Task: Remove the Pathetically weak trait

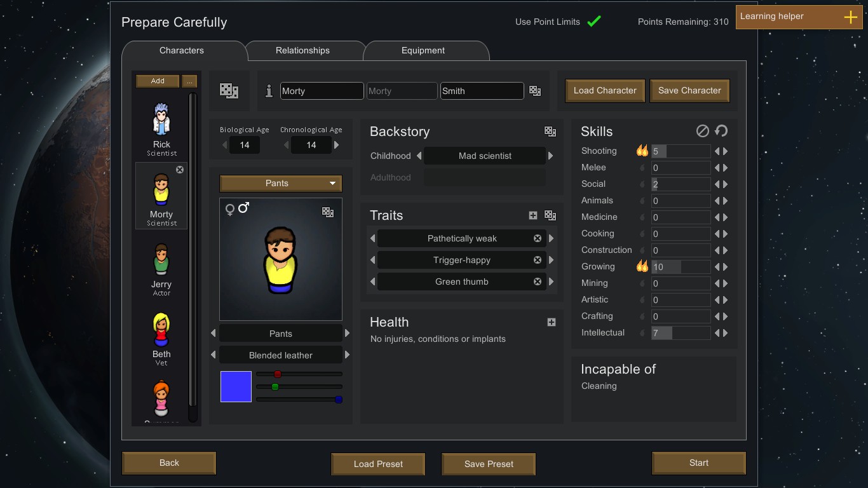Action: [538, 238]
